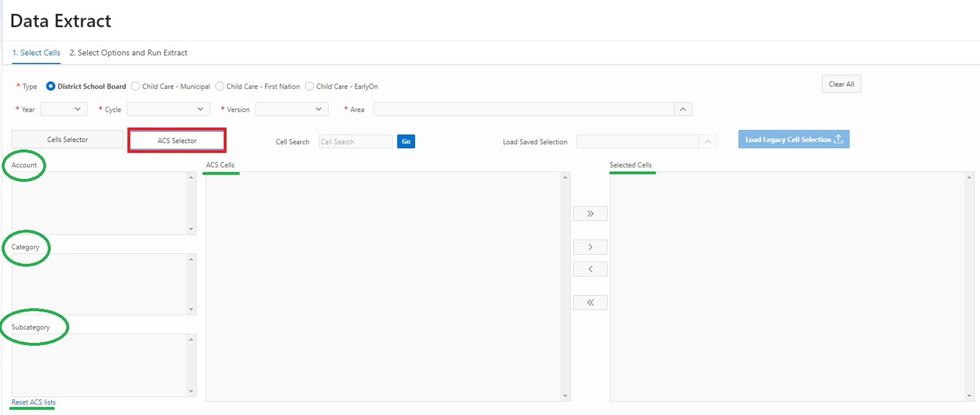Image resolution: width=980 pixels, height=415 pixels.
Task: Click the Reset ACS lists link
Action: pos(33,402)
